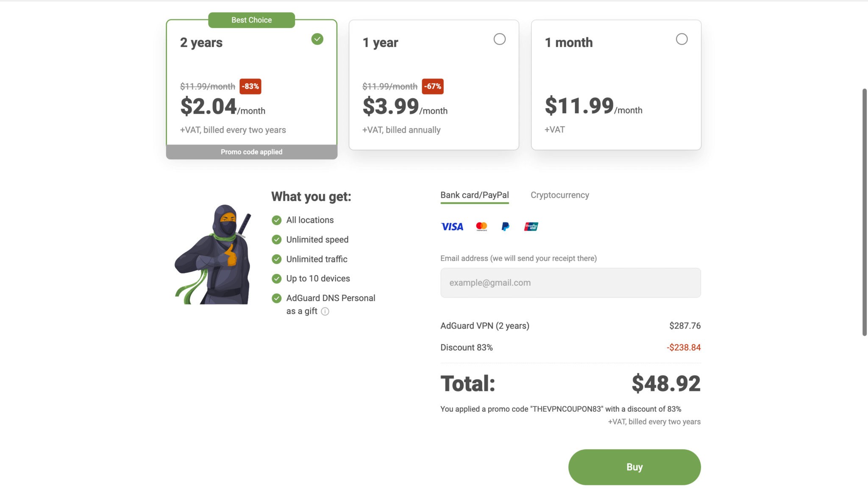Click the page vertical scrollbar

coord(865,212)
